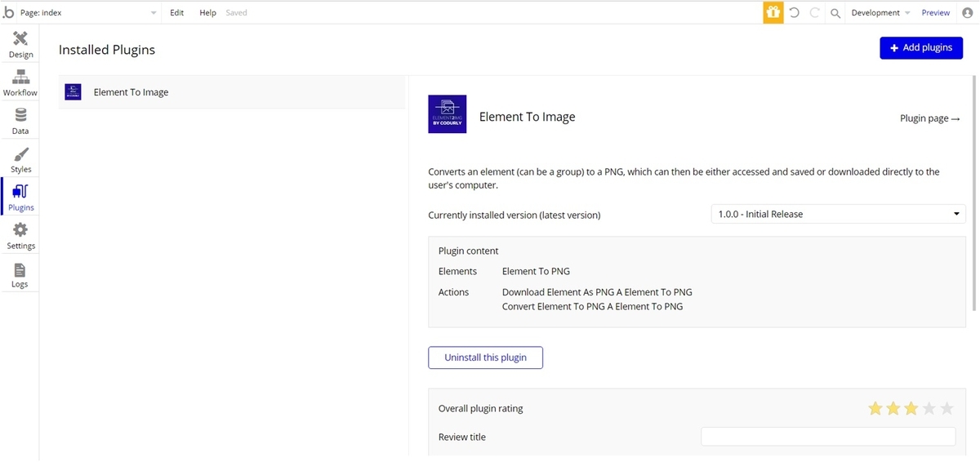980x462 pixels.
Task: Click the plugin details vertical scrollbar
Action: point(973,193)
